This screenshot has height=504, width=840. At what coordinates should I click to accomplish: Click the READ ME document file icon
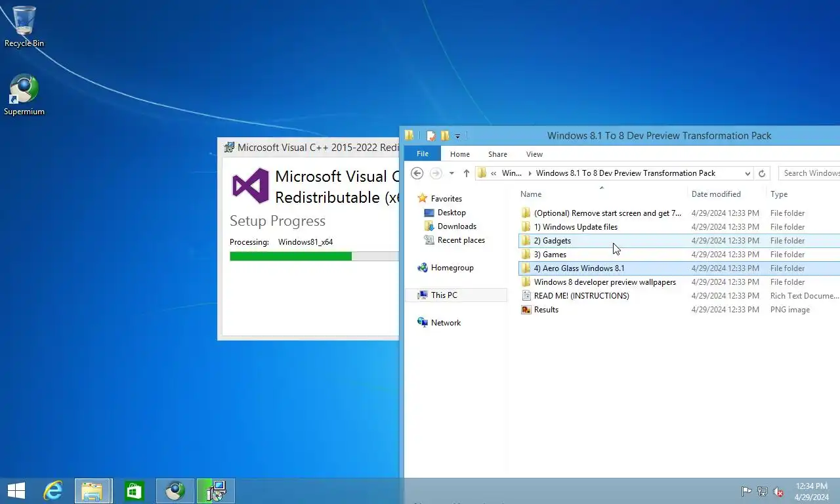[526, 296]
